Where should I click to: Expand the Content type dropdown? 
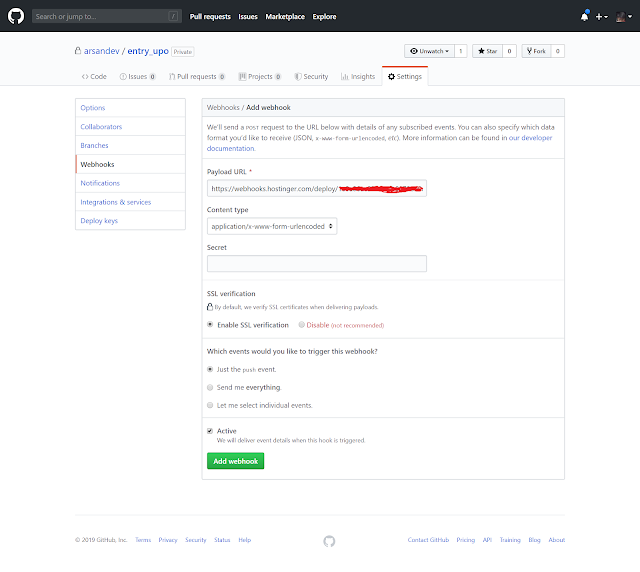click(x=272, y=226)
